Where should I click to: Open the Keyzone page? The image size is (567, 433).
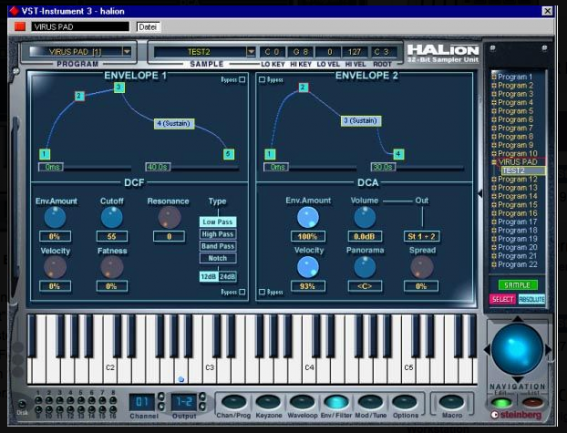268,402
